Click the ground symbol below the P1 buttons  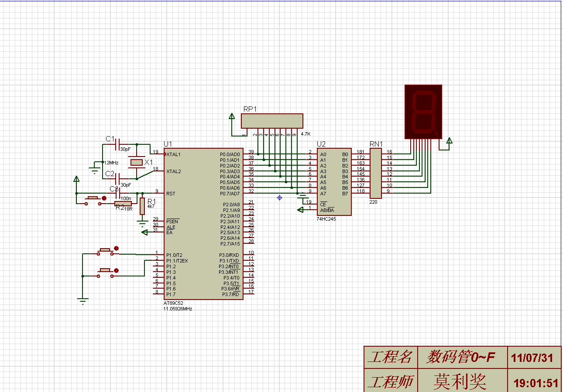tap(82, 301)
